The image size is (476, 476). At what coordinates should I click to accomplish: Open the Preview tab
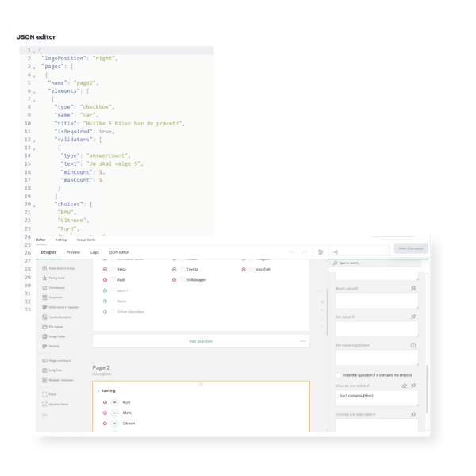pos(73,252)
